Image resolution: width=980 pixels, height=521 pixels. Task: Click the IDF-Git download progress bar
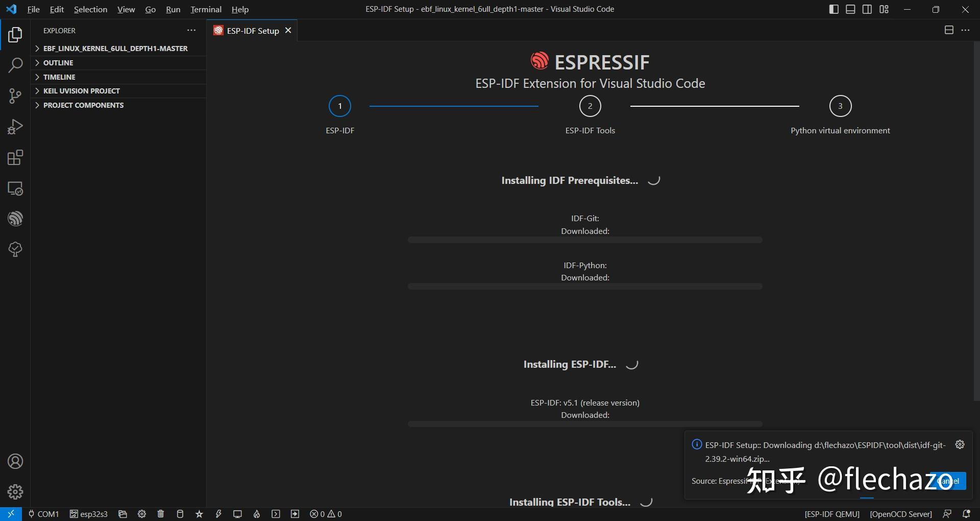(585, 240)
